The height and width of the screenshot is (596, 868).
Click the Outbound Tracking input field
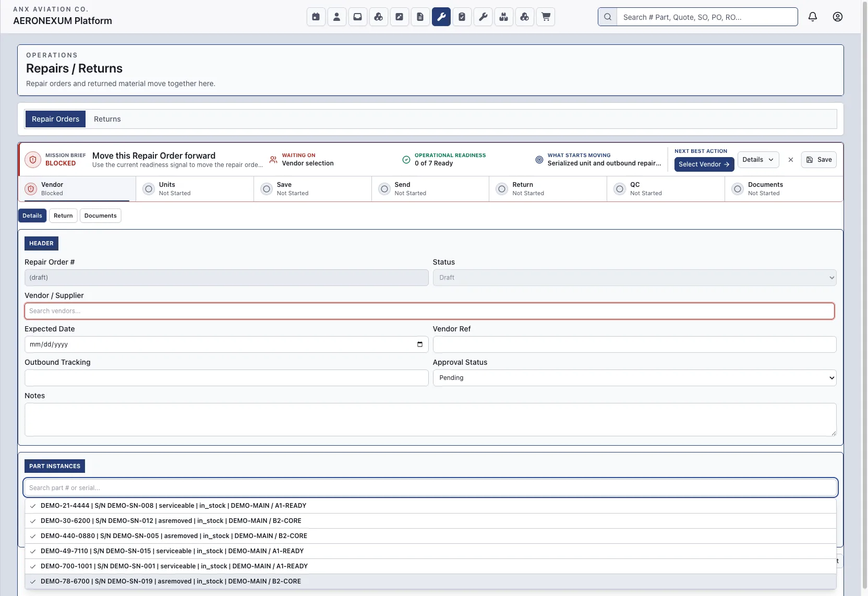(226, 378)
